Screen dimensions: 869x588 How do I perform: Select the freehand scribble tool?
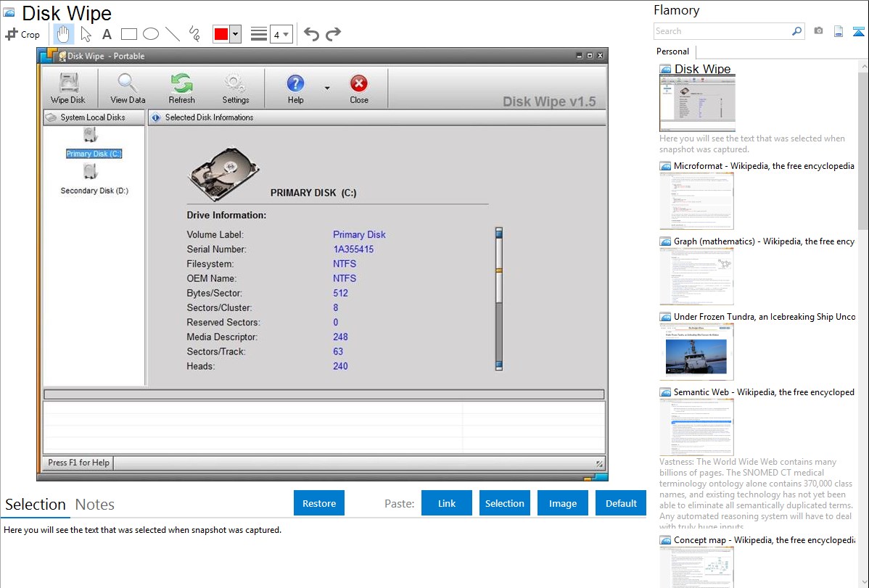194,34
